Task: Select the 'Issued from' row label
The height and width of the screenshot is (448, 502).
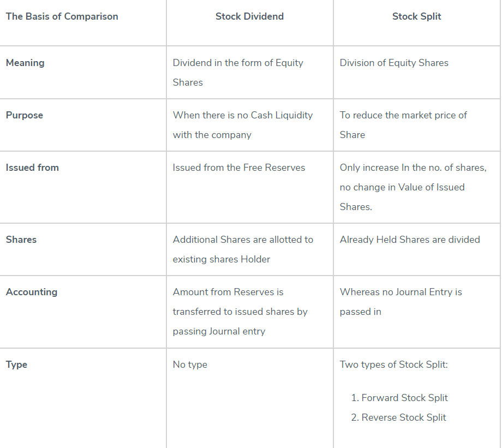Action: click(x=32, y=168)
